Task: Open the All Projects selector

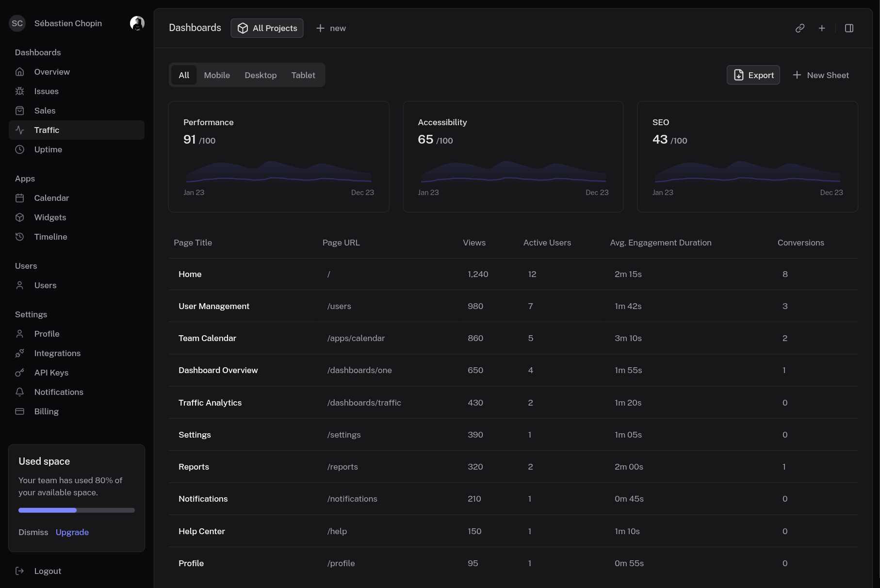Action: (267, 28)
